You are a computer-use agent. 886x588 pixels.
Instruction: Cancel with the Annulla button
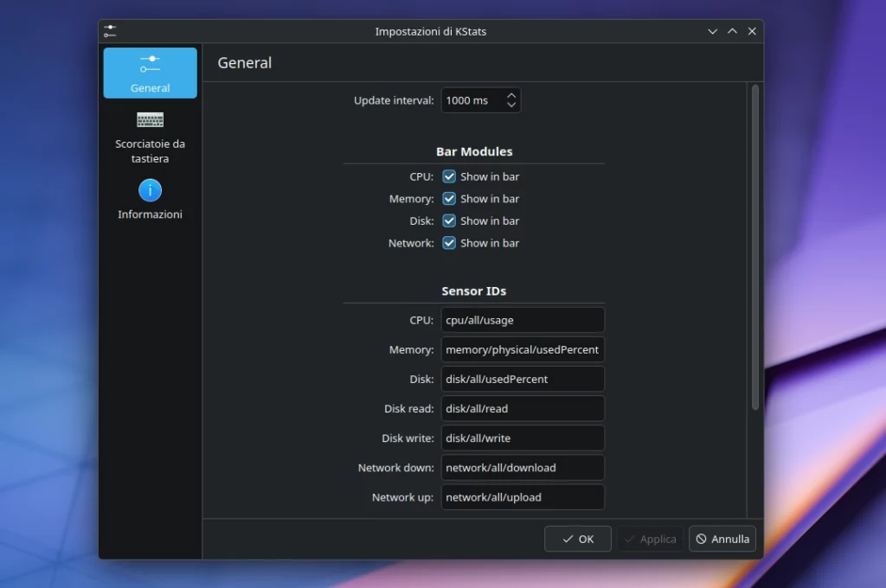pyautogui.click(x=722, y=539)
